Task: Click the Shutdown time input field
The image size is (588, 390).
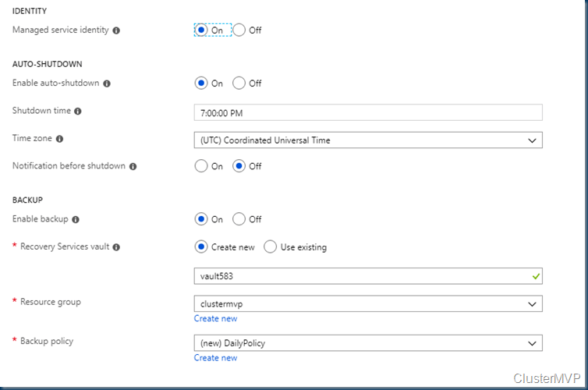Action: 367,113
